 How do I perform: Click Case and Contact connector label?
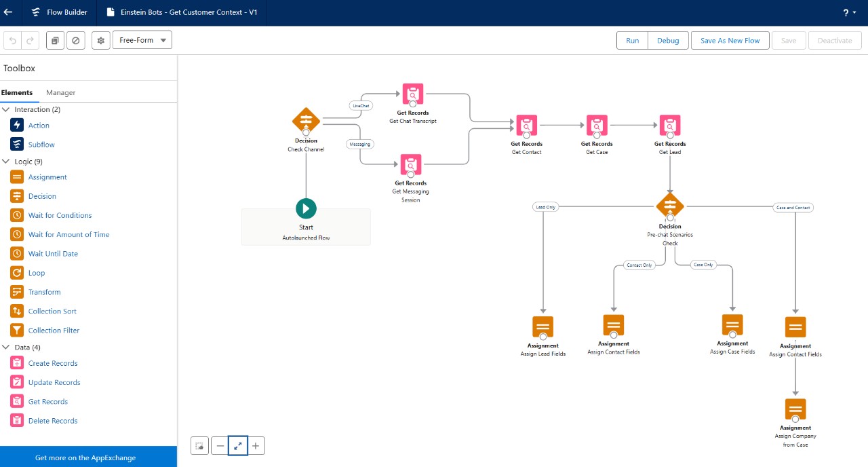pyautogui.click(x=793, y=208)
